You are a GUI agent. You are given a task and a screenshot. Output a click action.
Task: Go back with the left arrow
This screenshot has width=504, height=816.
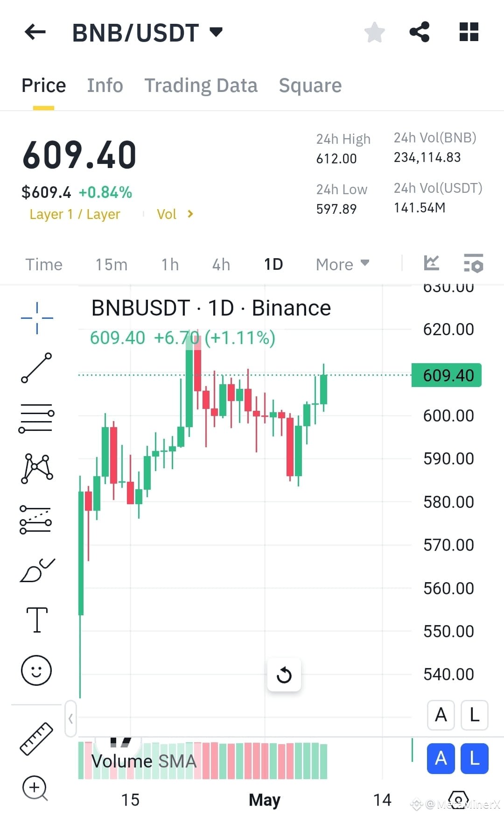click(35, 32)
